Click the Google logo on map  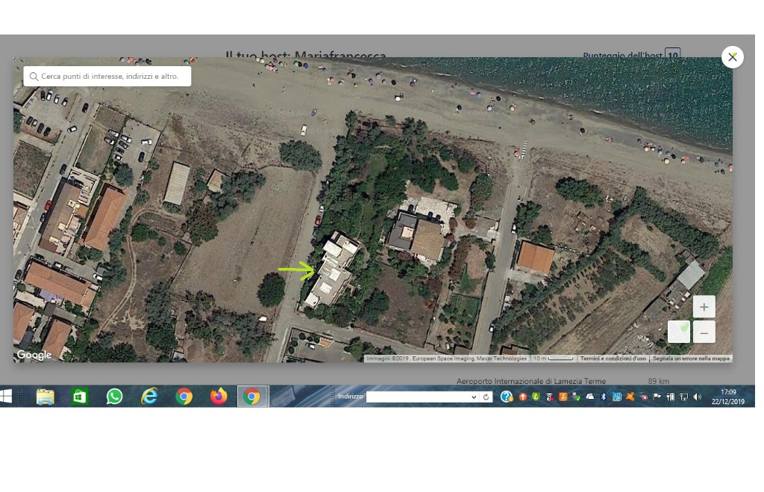coord(34,355)
